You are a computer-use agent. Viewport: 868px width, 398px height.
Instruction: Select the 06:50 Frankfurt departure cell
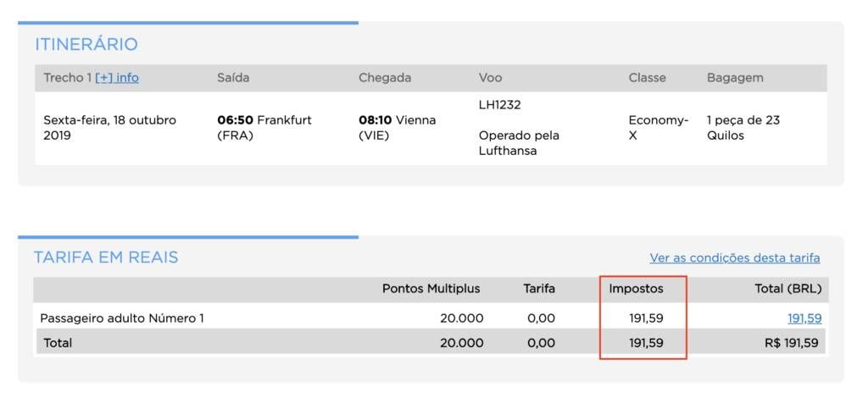pyautogui.click(x=264, y=128)
